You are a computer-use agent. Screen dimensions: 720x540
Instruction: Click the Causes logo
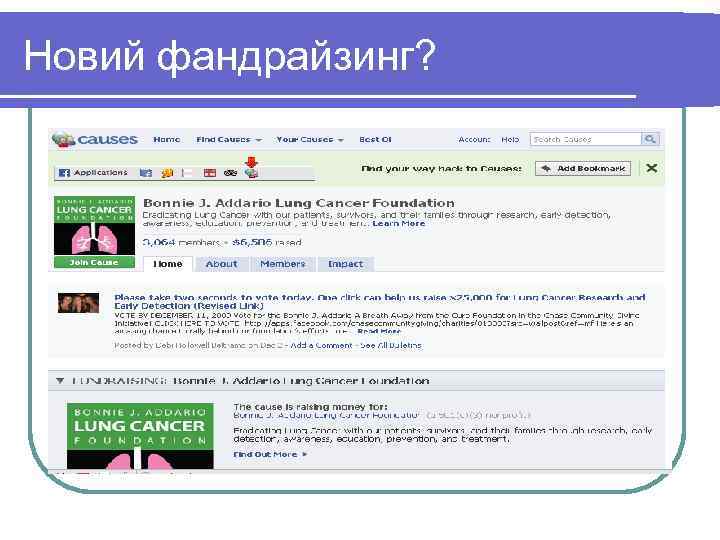[x=95, y=139]
